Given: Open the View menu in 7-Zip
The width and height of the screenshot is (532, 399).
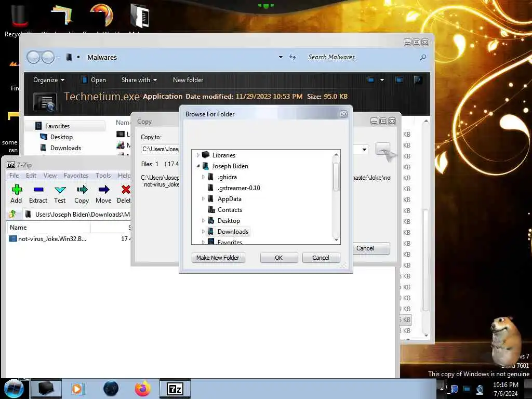Looking at the screenshot, I should pos(50,176).
